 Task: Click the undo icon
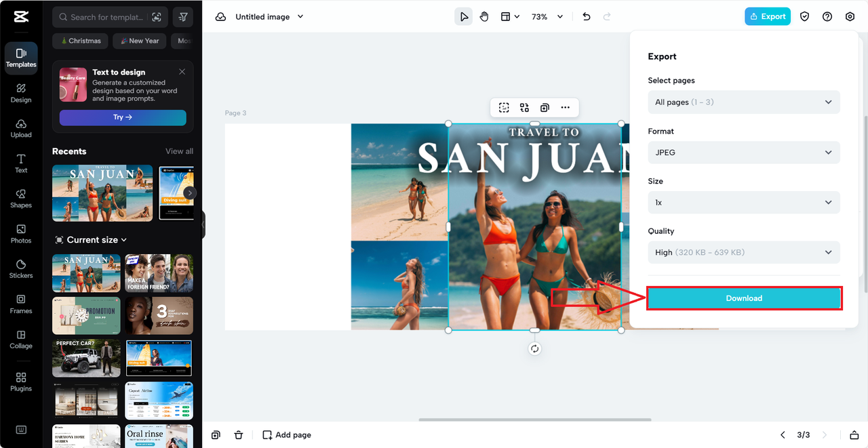coord(587,17)
